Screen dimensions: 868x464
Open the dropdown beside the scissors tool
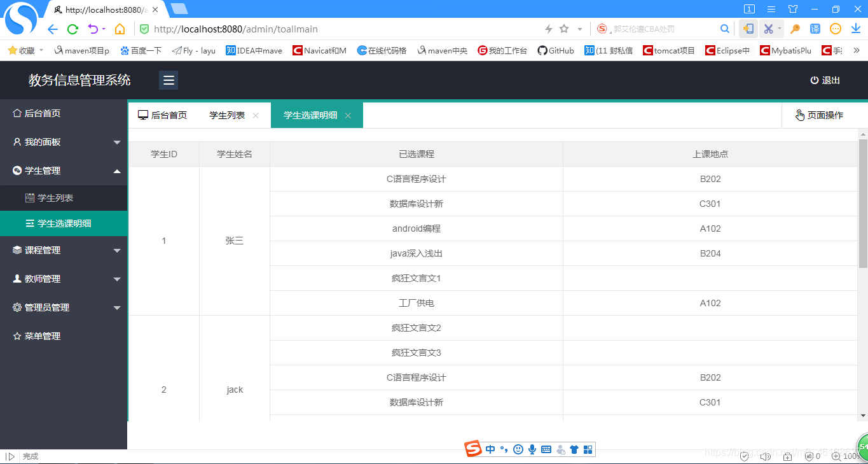tap(780, 29)
